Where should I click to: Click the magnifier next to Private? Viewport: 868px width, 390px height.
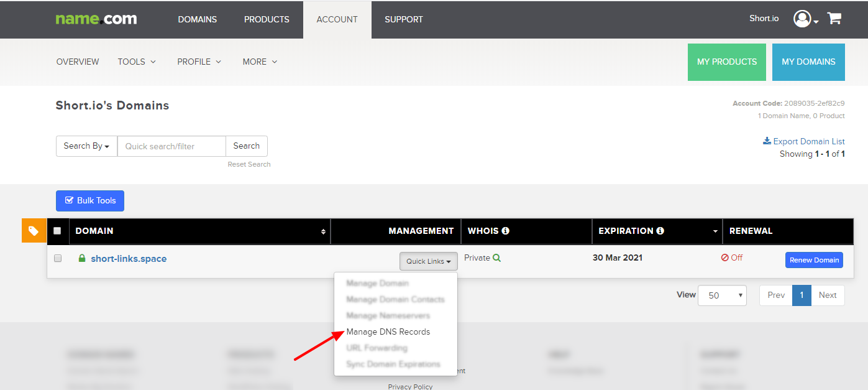(x=496, y=258)
